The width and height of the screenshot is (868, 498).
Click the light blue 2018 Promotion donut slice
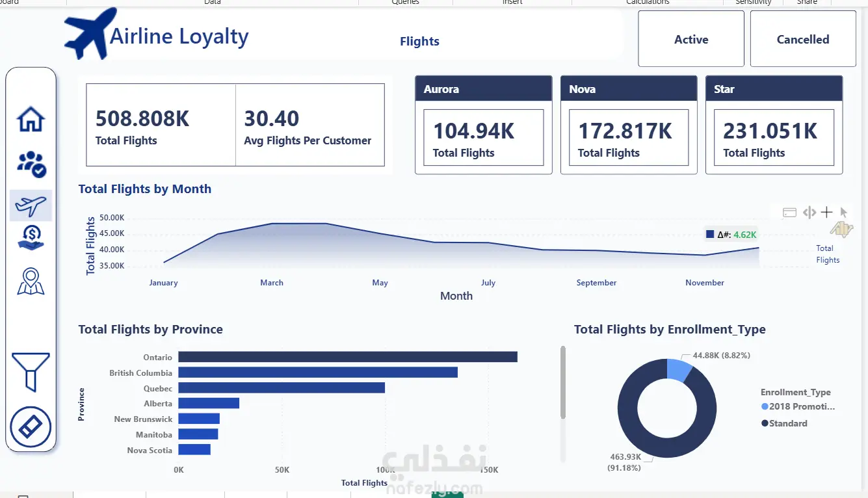click(679, 371)
